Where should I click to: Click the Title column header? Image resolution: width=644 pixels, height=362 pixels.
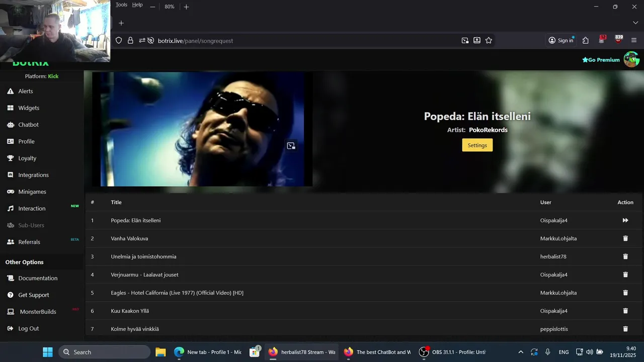[116, 202]
